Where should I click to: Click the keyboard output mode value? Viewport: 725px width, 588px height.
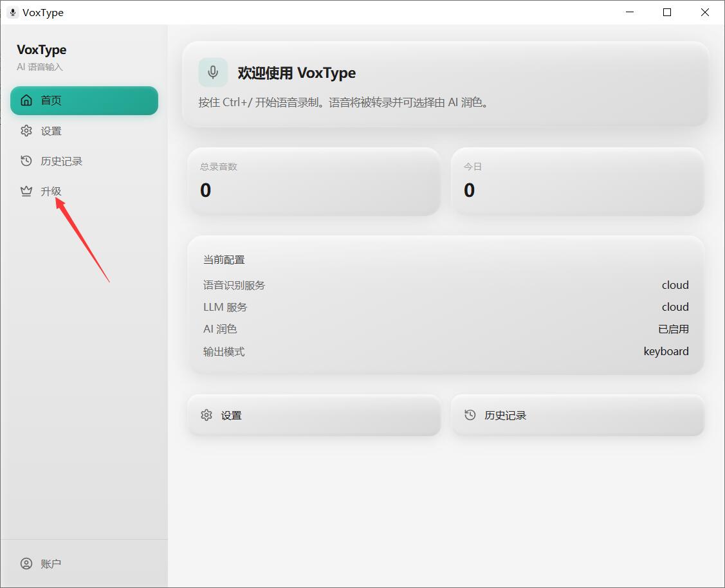[x=666, y=351]
